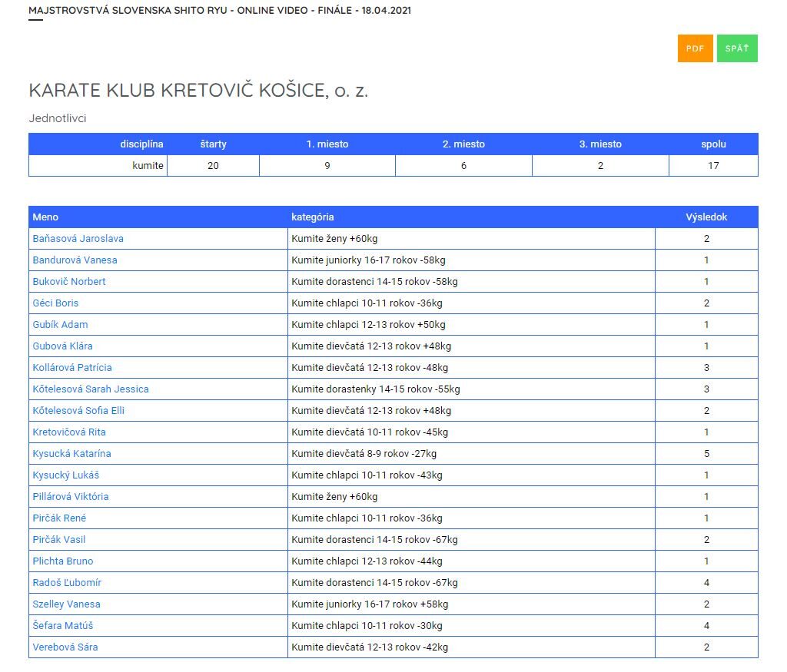Select Kollárová Patrícia link
787x672 pixels.
pyautogui.click(x=72, y=368)
